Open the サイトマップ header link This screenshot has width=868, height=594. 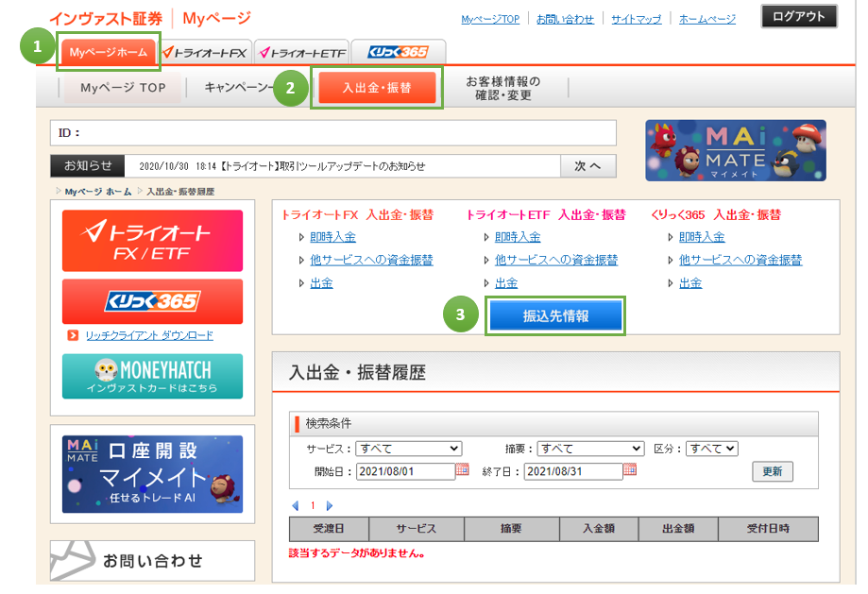click(636, 19)
